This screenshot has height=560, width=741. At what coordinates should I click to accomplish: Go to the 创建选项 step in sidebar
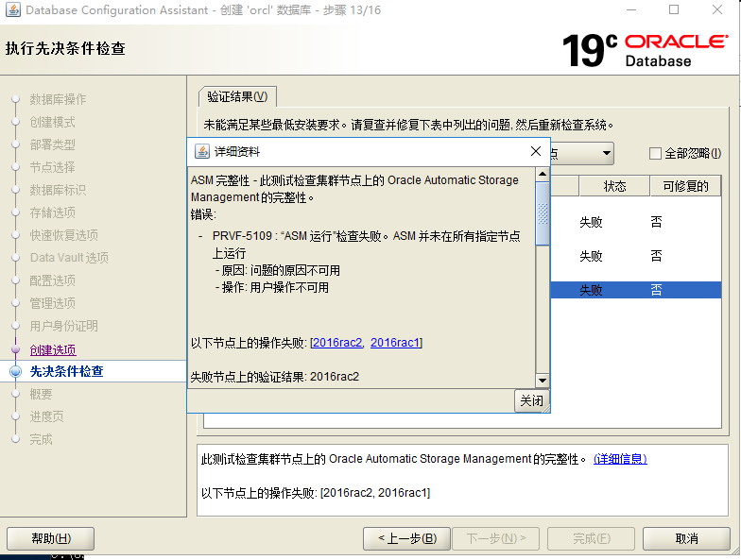coord(53,349)
